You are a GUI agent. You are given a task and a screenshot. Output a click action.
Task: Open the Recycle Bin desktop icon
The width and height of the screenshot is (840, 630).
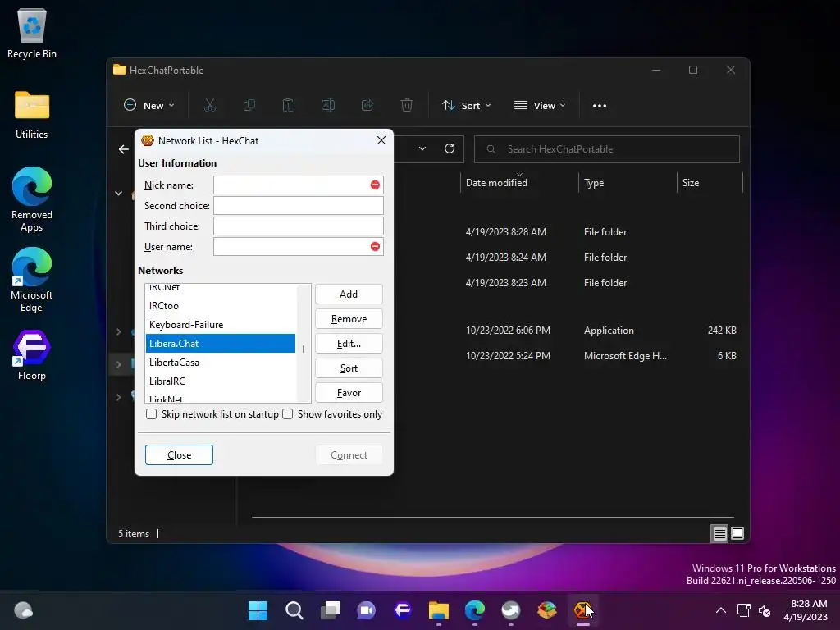point(32,33)
